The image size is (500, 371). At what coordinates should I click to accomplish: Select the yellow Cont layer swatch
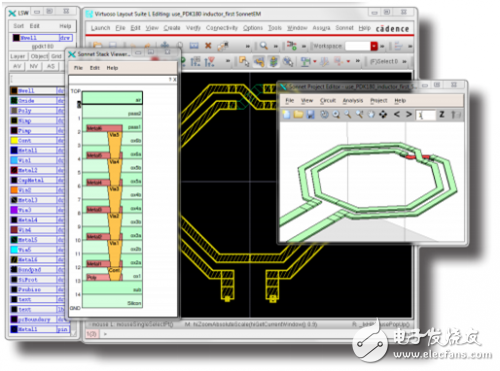tap(14, 140)
